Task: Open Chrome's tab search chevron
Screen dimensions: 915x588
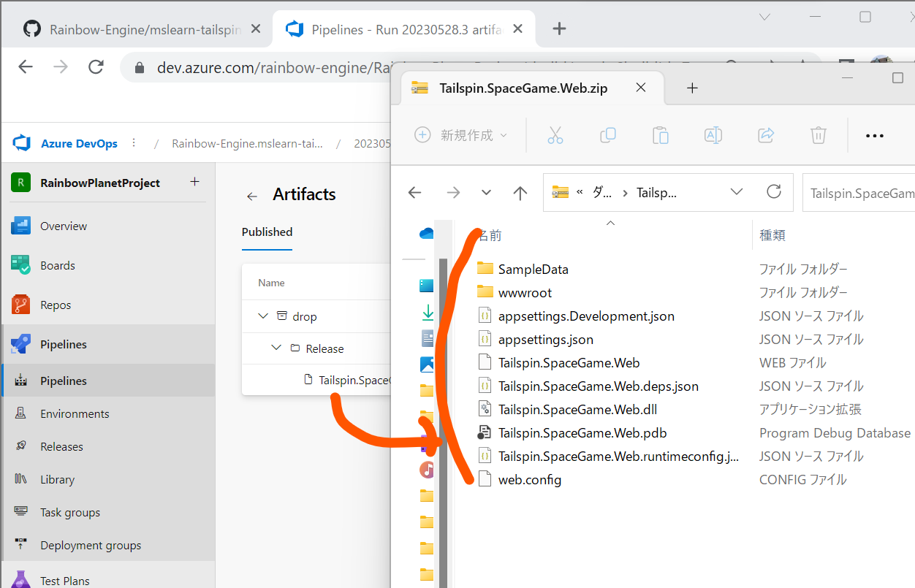Action: (764, 16)
